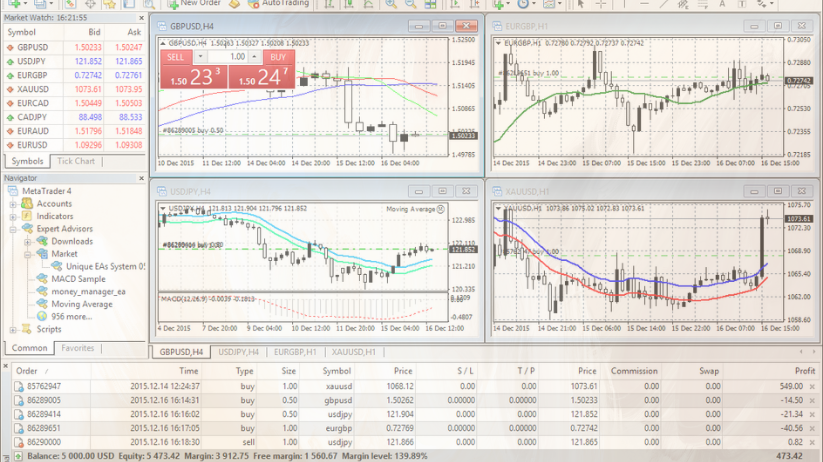Viewport: 823px width, 462px height.
Task: Increase the lot volume with up arrow
Action: [x=252, y=57]
